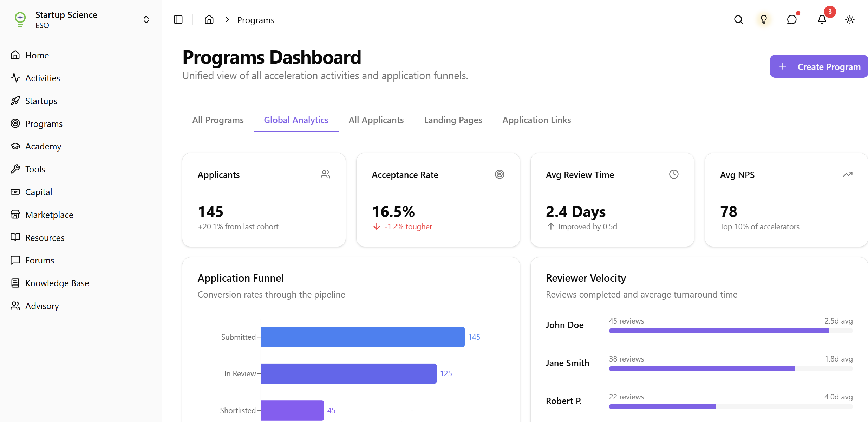Viewport: 868px width, 422px height.
Task: Click the In Review funnel bar
Action: coord(348,373)
